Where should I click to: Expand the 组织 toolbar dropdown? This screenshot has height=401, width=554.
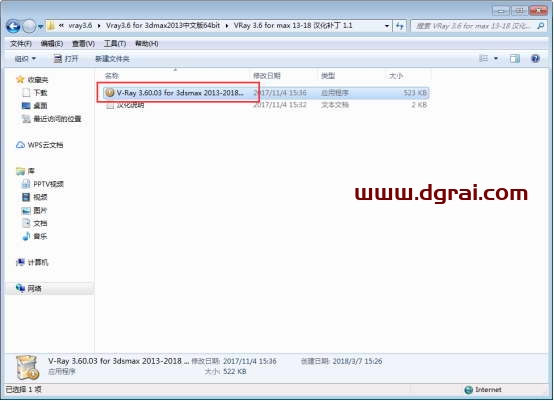25,59
